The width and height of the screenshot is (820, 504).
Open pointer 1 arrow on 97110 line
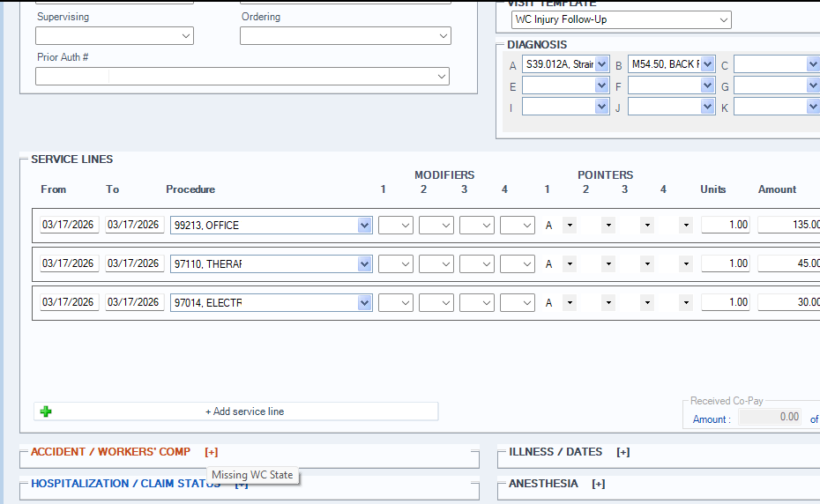[x=570, y=264]
